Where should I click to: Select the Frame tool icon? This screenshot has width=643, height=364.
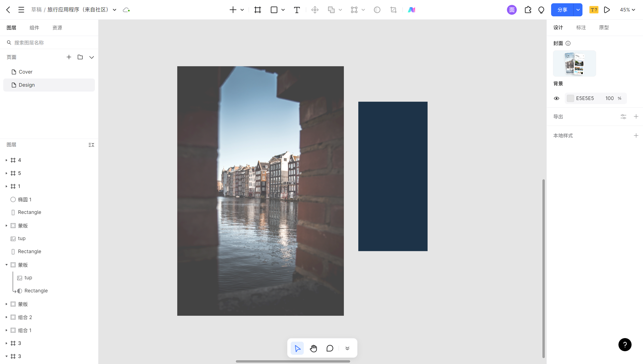pos(257,10)
